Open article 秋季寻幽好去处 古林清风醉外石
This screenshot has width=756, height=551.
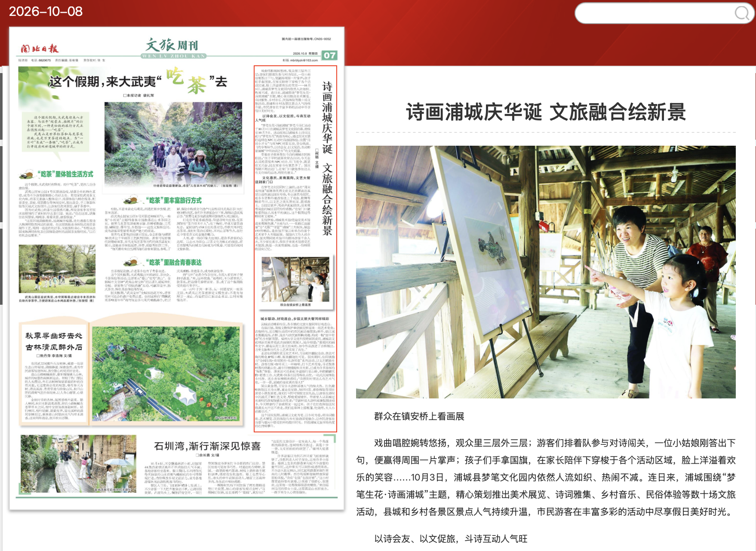(54, 341)
